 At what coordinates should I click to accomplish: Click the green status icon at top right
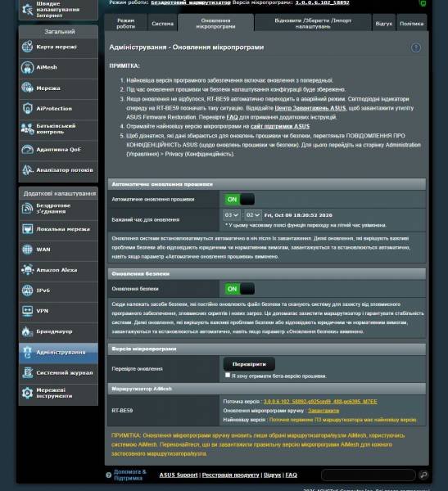tap(423, 3)
